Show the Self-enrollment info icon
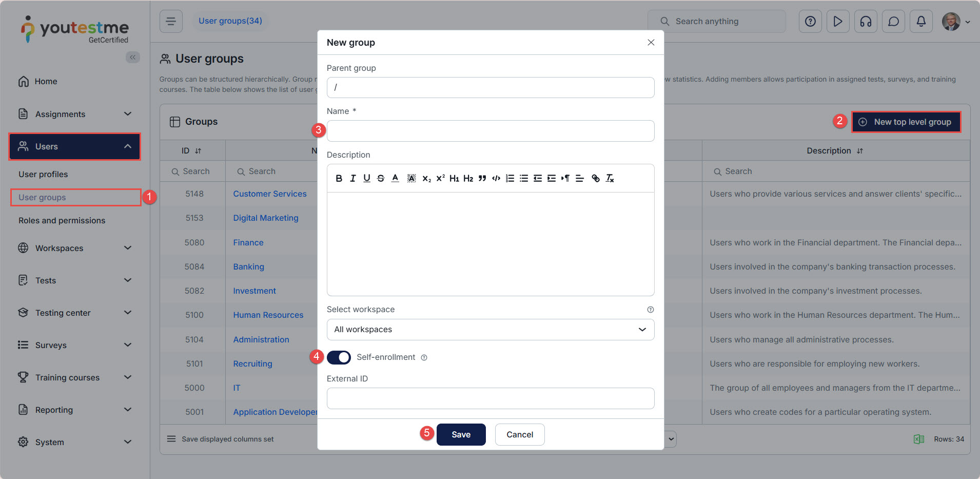Screen dimensions: 980x479 click(x=424, y=358)
